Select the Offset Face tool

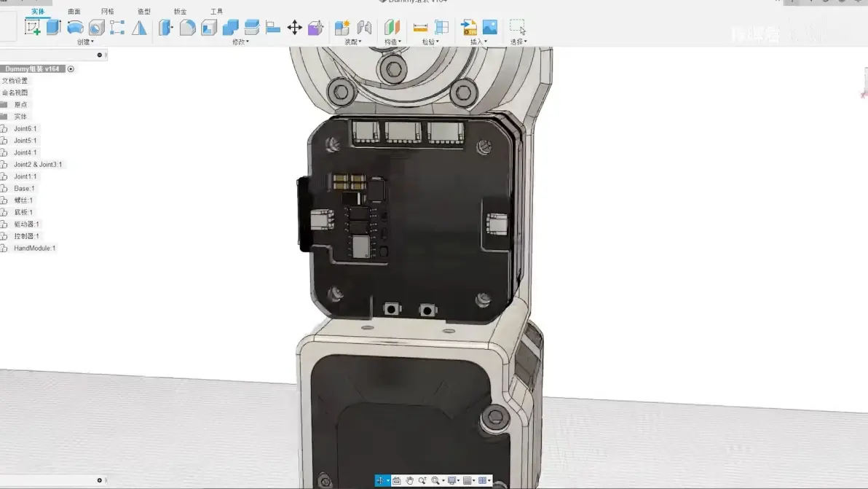click(x=252, y=27)
